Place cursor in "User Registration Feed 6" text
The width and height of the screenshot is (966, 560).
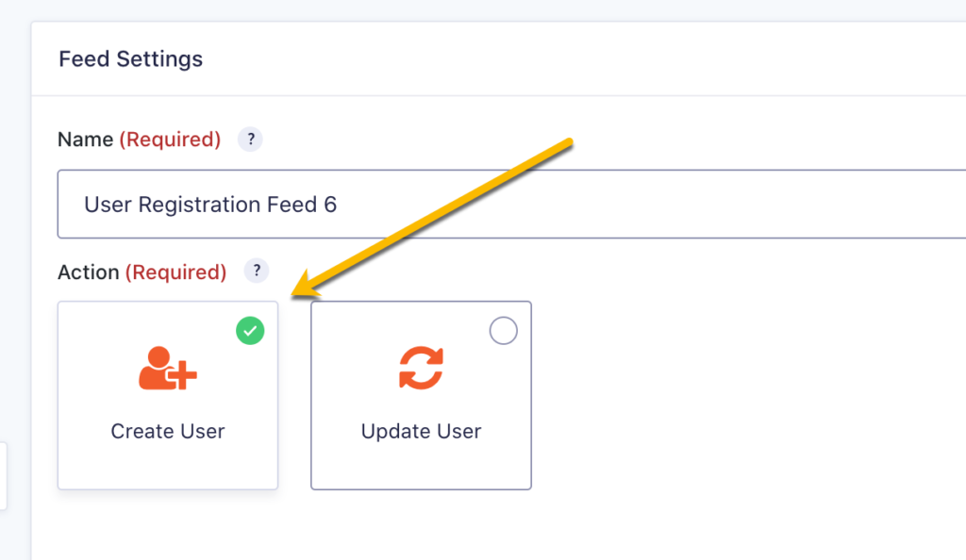tap(210, 205)
